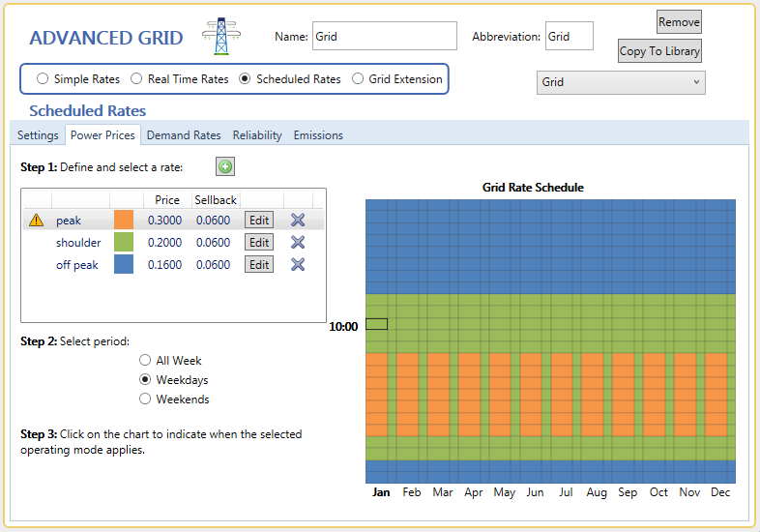
Task: Click the Remove button
Action: click(x=679, y=22)
